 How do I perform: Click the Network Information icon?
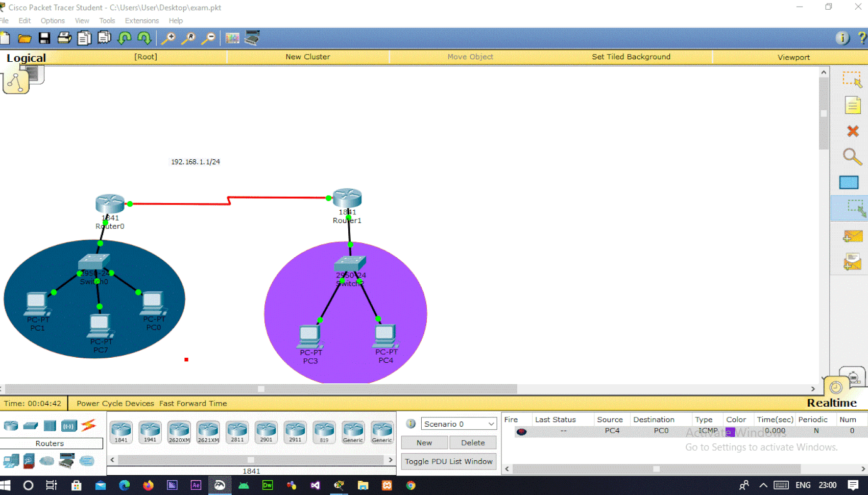[842, 38]
